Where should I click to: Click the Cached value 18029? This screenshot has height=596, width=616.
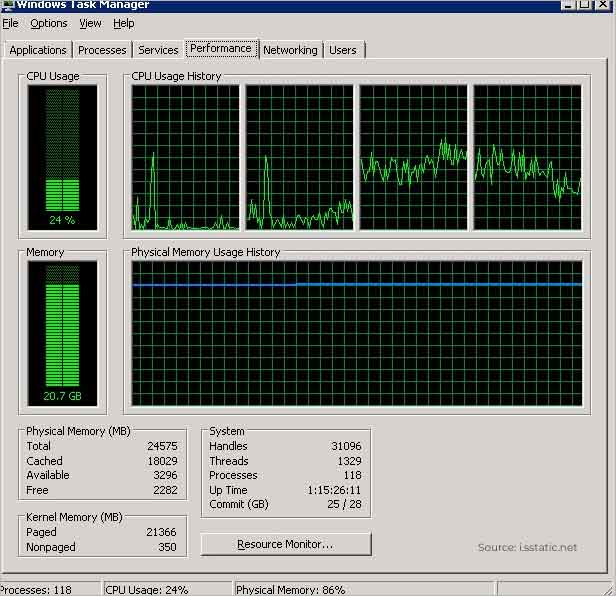(x=162, y=461)
